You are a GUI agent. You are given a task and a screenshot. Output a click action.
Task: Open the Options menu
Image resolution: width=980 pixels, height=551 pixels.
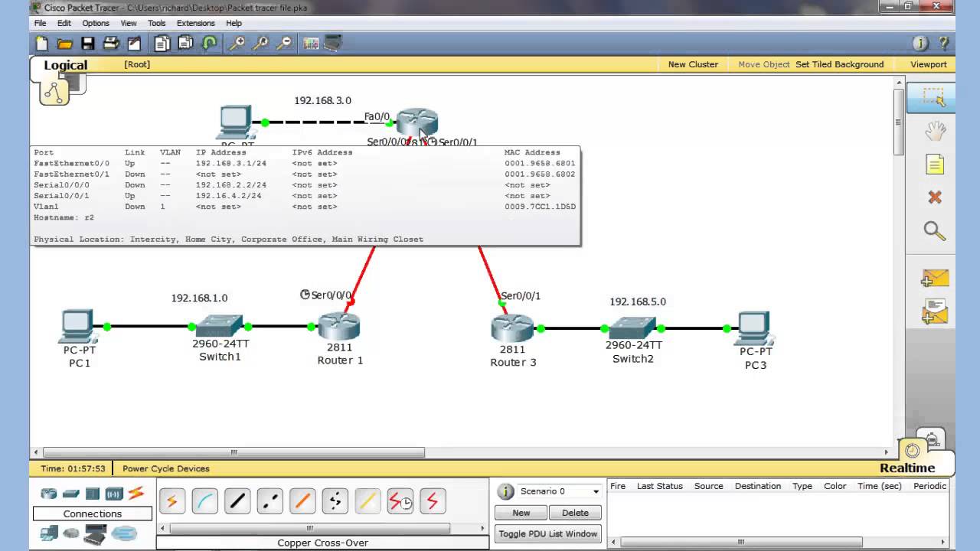[x=96, y=23]
